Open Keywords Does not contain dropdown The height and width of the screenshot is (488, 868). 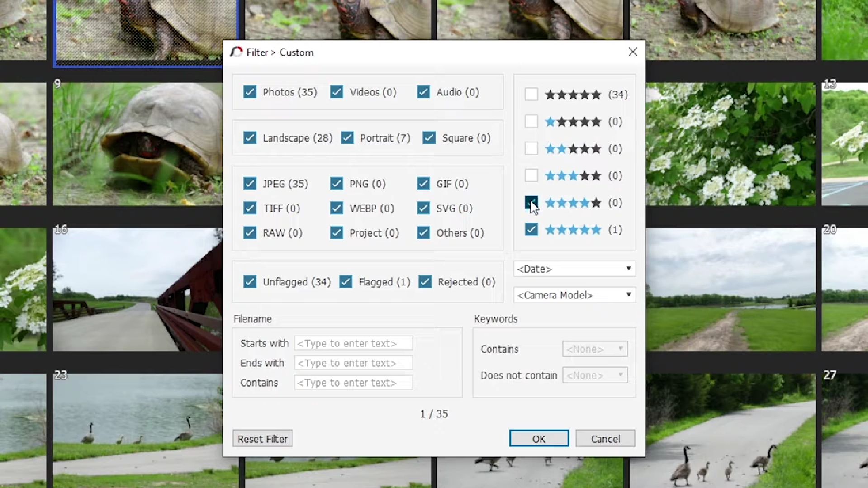595,375
